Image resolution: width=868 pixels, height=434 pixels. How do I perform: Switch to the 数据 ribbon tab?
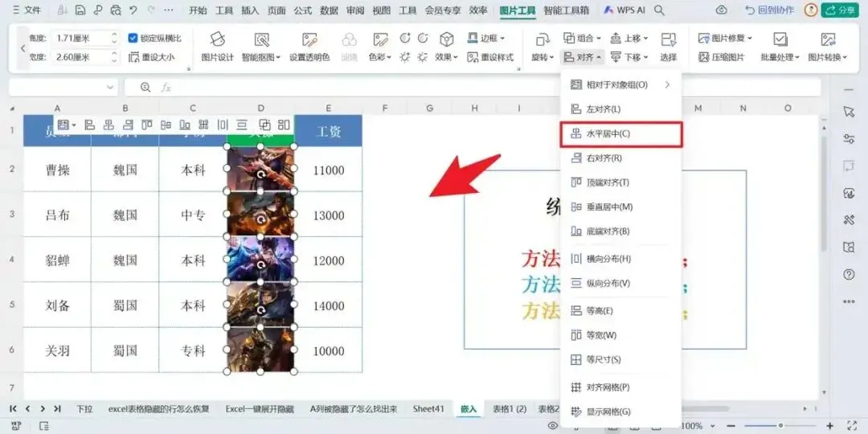click(329, 10)
